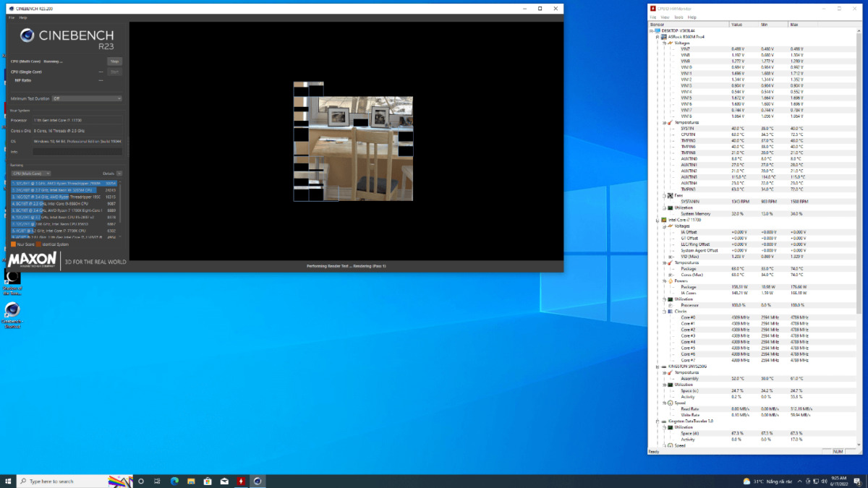Image resolution: width=868 pixels, height=488 pixels.
Task: Open the Cinebench File menu
Action: point(12,17)
